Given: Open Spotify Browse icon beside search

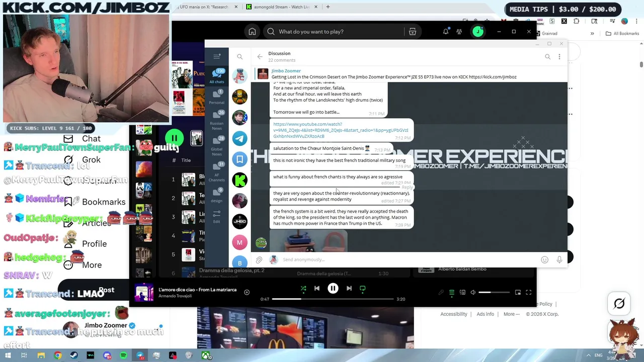Looking at the screenshot, I should (x=413, y=32).
